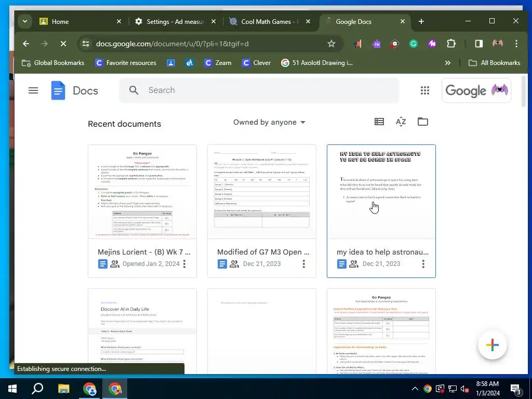Click the Grammarly extension icon
Viewport: 532px width, 399px height.
(x=413, y=44)
